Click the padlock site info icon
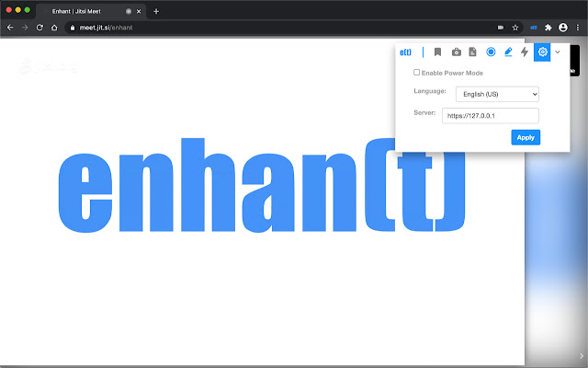 coord(73,28)
